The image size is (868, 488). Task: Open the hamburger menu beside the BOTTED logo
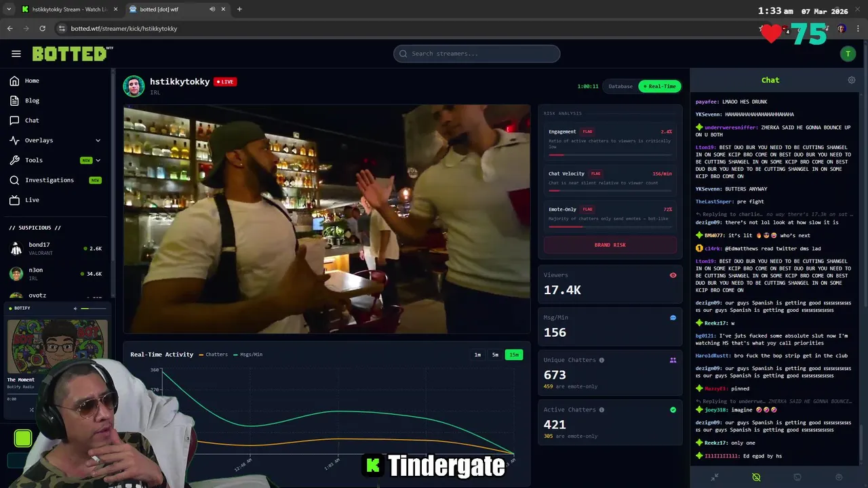16,54
